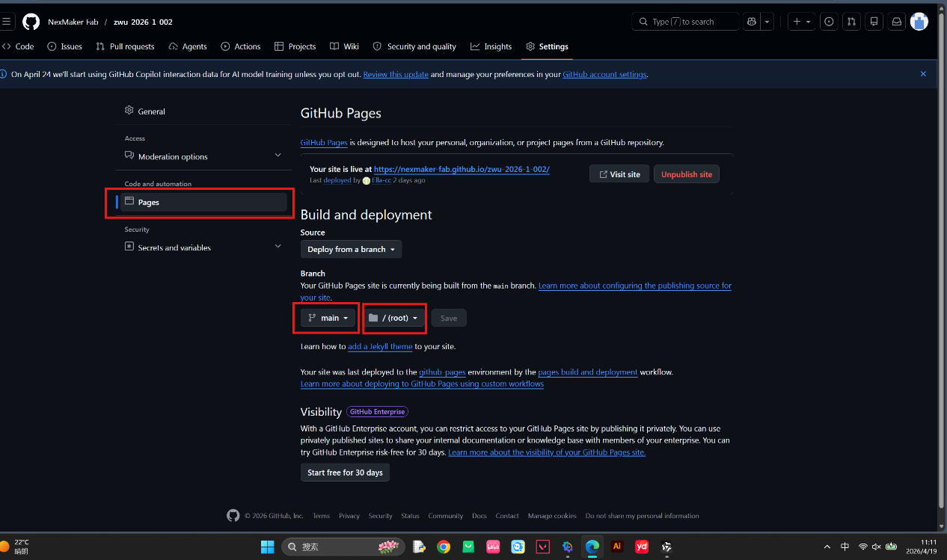This screenshot has width=947, height=560.
Task: Click the GitHub Enterprise badge
Action: tap(378, 411)
